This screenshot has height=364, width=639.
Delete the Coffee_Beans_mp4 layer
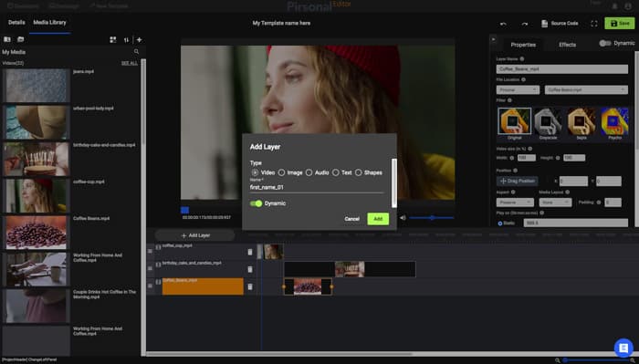tap(250, 286)
